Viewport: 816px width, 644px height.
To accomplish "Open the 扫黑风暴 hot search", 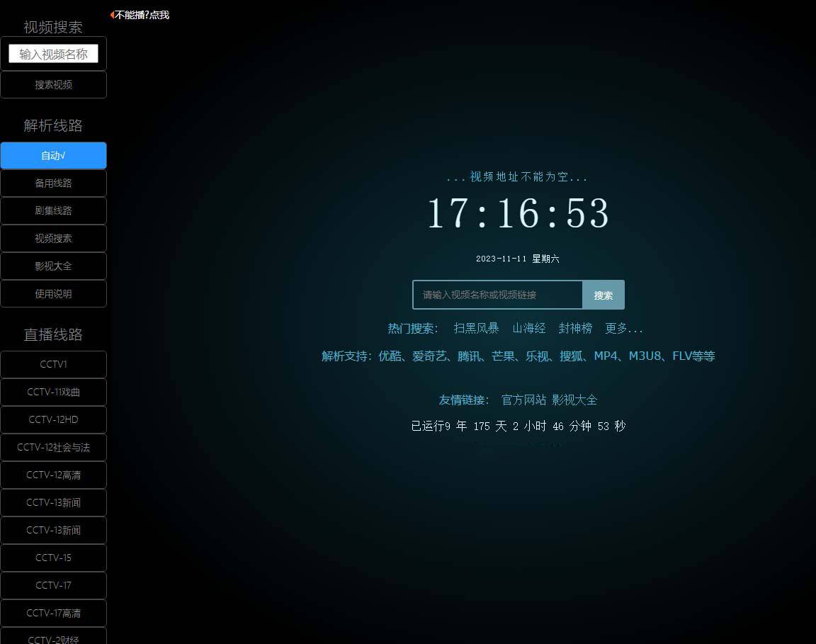I will 476,328.
